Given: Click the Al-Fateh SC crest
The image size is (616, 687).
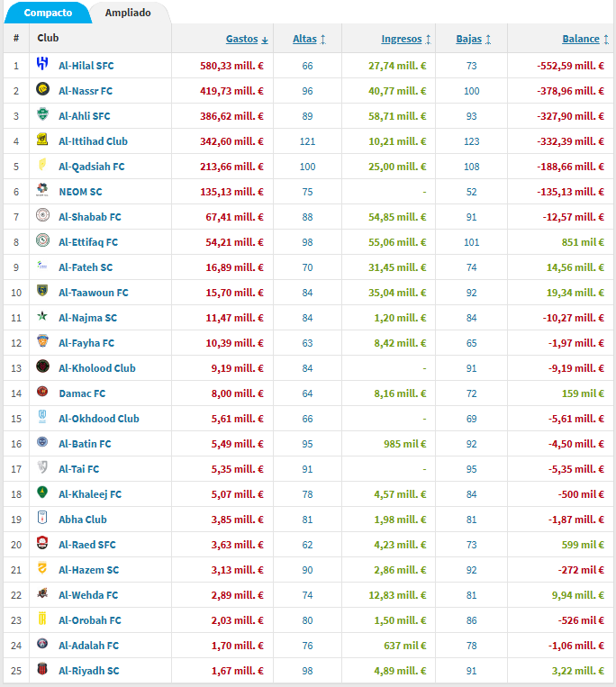Looking at the screenshot, I should [x=42, y=265].
